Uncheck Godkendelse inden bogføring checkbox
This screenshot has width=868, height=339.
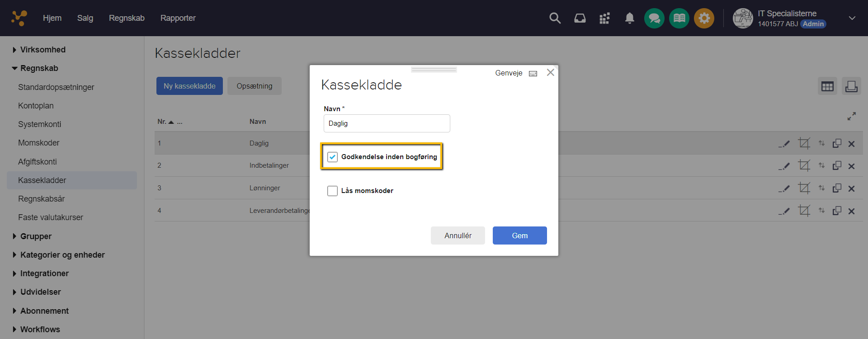click(333, 157)
